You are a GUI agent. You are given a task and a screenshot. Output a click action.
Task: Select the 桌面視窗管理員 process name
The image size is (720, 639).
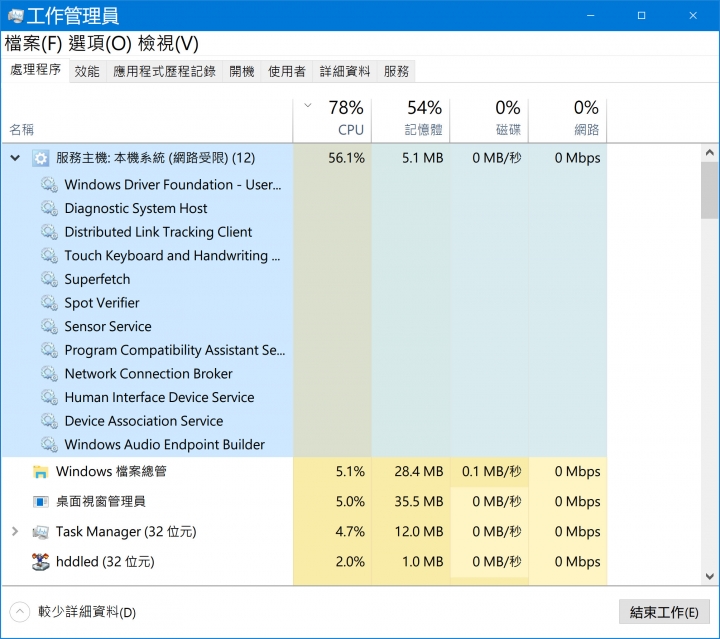pos(101,502)
